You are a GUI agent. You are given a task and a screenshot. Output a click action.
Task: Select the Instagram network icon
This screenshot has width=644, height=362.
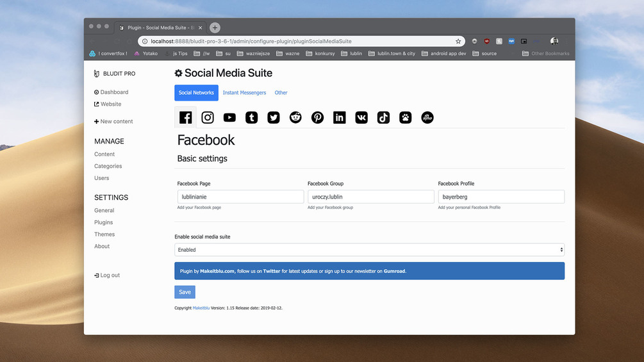[208, 117]
